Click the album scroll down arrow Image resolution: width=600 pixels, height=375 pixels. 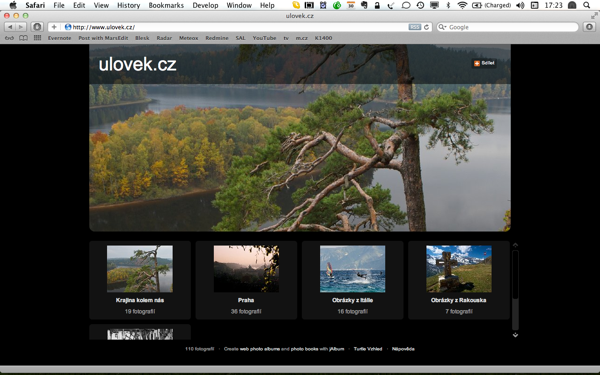pos(515,335)
